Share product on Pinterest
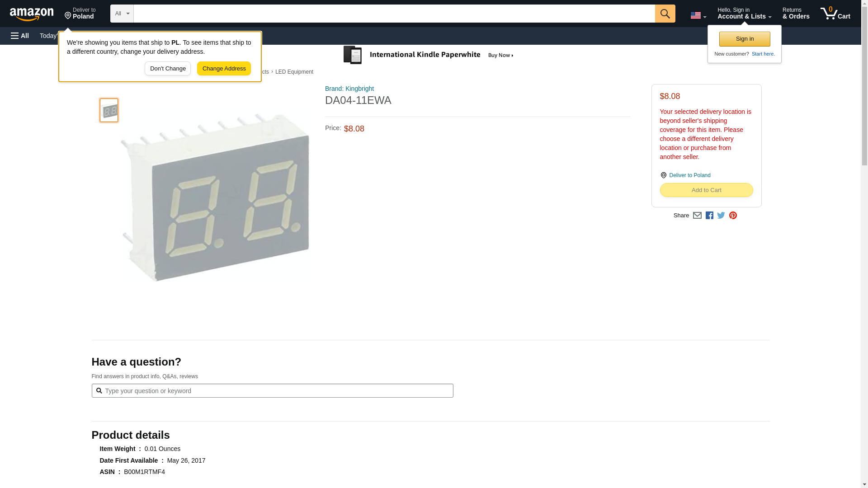The width and height of the screenshot is (868, 488). pyautogui.click(x=733, y=216)
